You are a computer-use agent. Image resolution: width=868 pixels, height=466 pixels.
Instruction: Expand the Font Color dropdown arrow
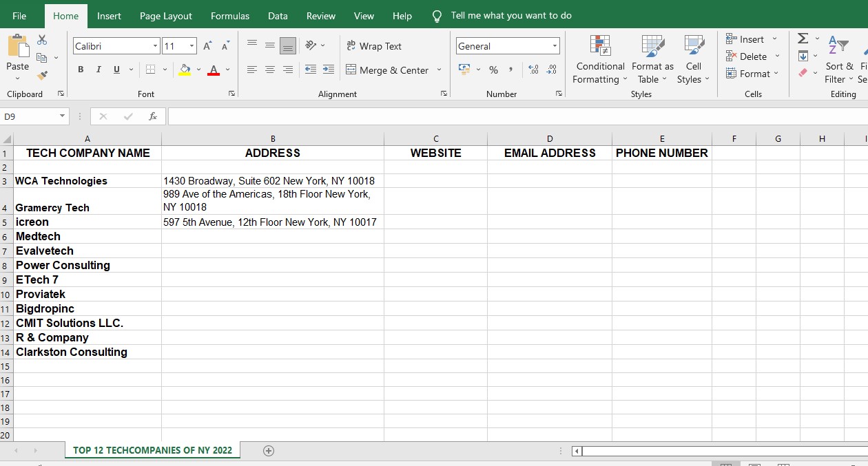click(x=227, y=70)
